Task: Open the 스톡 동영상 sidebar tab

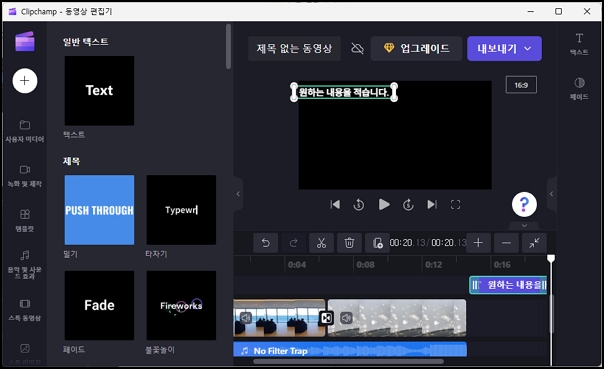Action: tap(25, 310)
